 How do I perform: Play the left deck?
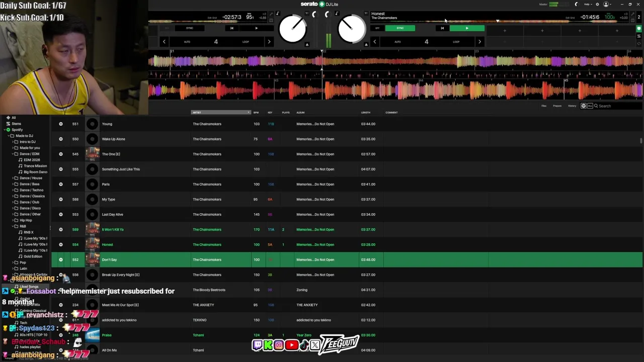point(256,28)
